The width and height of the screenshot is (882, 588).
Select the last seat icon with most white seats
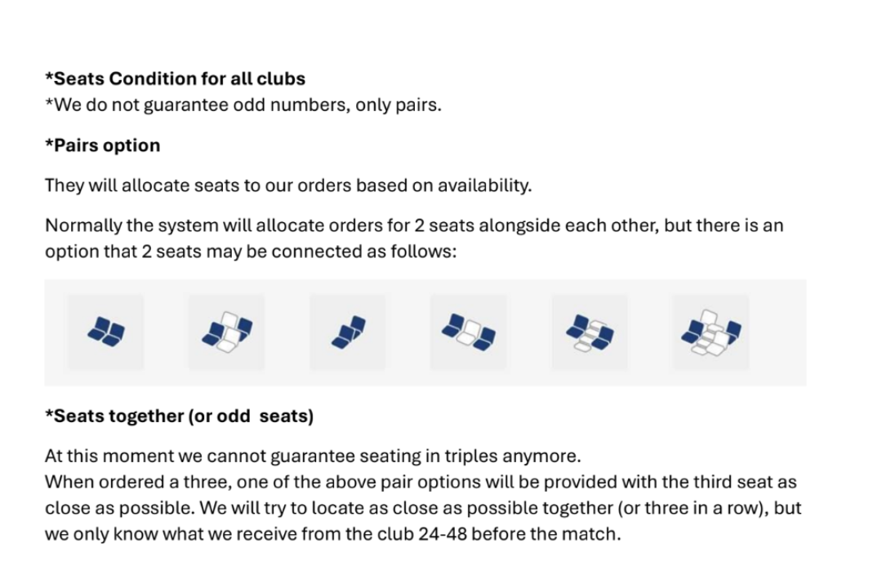coord(710,332)
